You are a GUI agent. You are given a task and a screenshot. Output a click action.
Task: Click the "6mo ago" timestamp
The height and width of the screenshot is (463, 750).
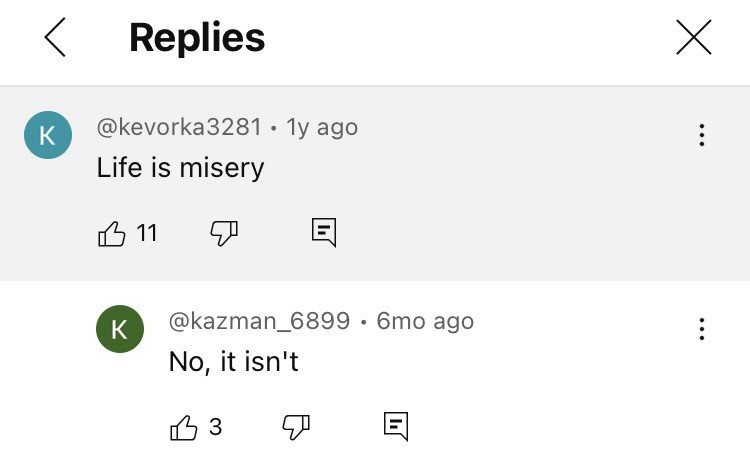click(x=425, y=321)
